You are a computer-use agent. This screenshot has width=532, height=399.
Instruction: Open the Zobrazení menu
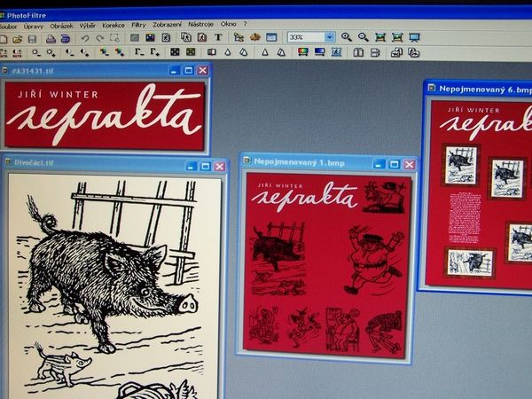coord(168,26)
